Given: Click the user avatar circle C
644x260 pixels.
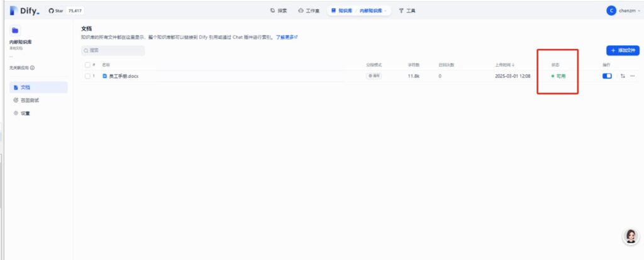Looking at the screenshot, I should point(611,11).
